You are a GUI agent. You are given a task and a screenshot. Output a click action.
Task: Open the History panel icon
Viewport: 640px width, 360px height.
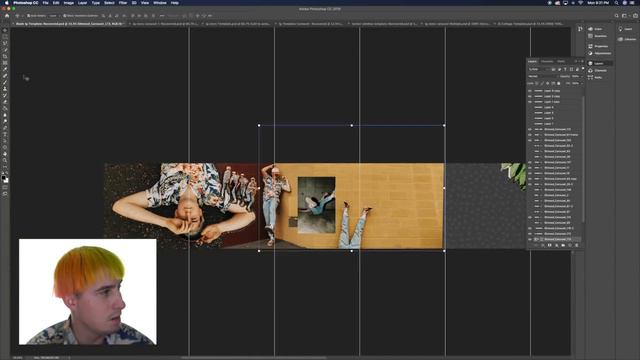[x=580, y=29]
